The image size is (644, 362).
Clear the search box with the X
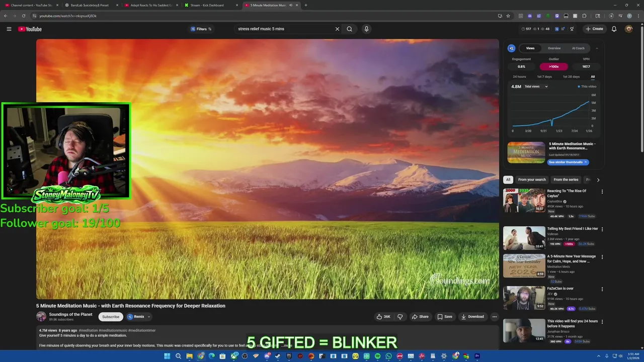coord(337,29)
